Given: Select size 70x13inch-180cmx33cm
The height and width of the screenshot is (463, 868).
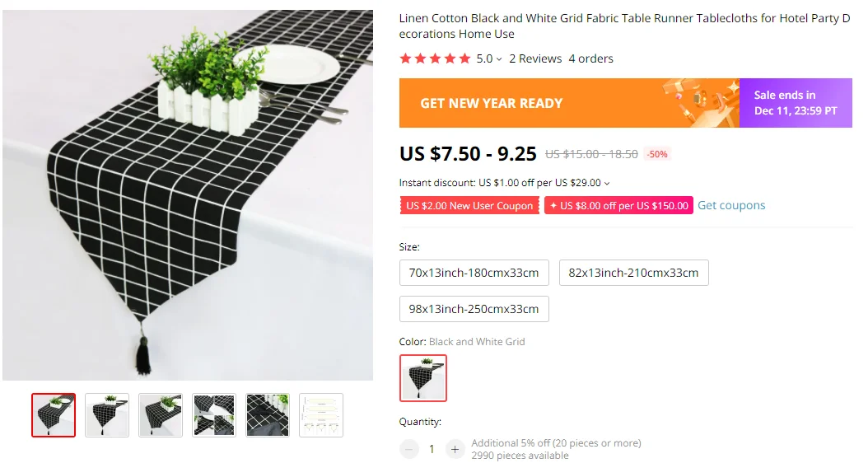Looking at the screenshot, I should (474, 273).
